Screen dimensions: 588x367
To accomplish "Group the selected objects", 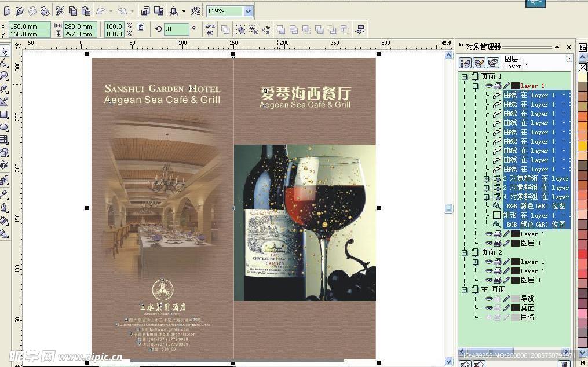I will point(241,30).
